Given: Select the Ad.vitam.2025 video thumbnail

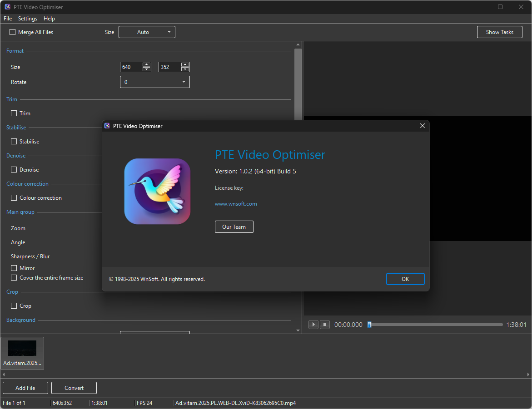Looking at the screenshot, I should [x=22, y=353].
